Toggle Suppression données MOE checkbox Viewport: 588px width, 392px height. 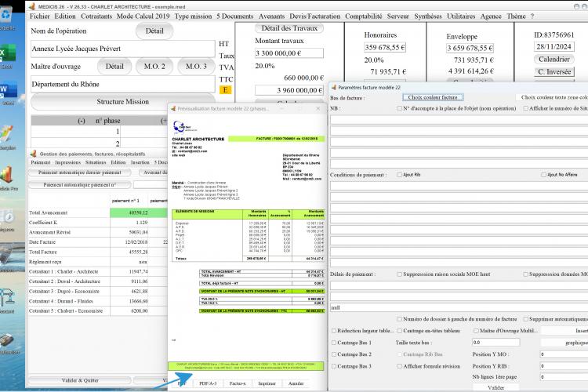pyautogui.click(x=526, y=274)
